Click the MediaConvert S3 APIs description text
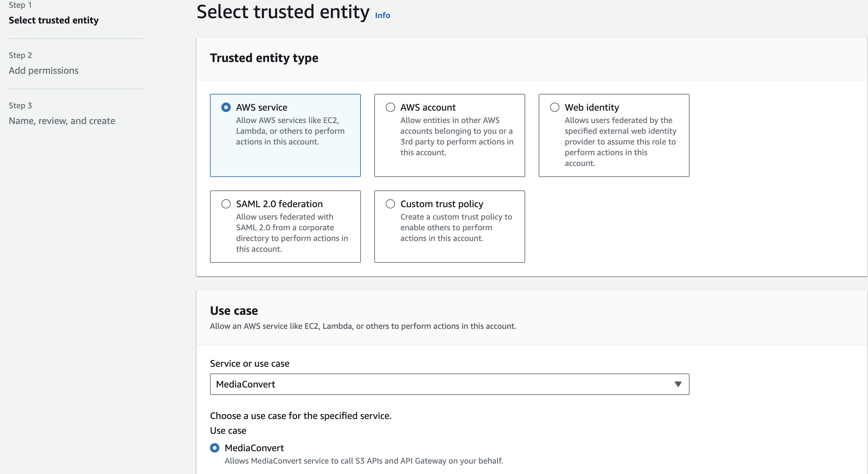This screenshot has height=474, width=868. point(364,461)
